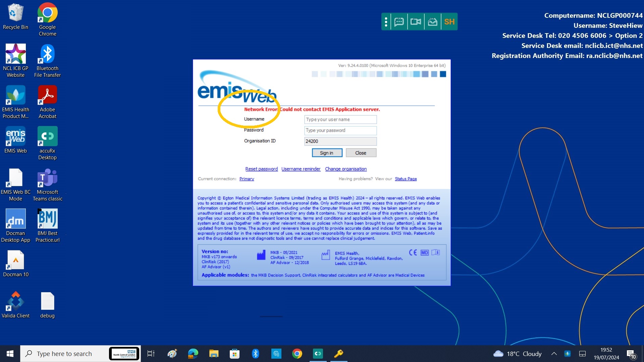Open Google Chrome from the taskbar
This screenshot has width=644, height=362.
(x=297, y=354)
